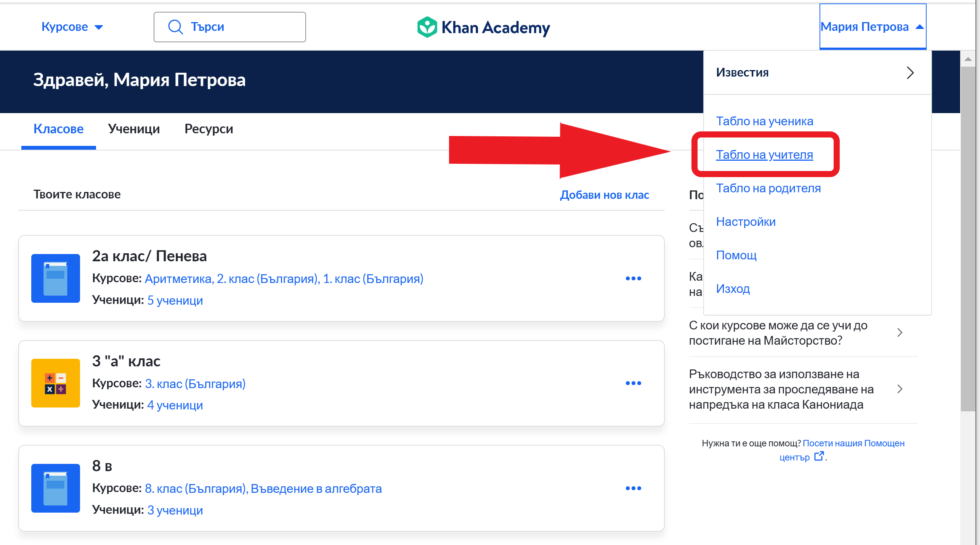The width and height of the screenshot is (980, 545).
Task: Select Табло на учителя menu item
Action: click(x=765, y=155)
